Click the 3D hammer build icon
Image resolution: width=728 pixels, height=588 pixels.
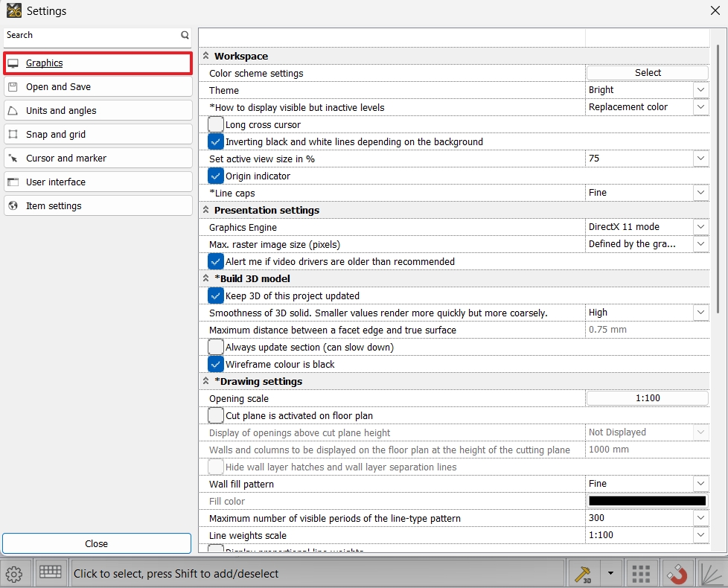pos(581,573)
